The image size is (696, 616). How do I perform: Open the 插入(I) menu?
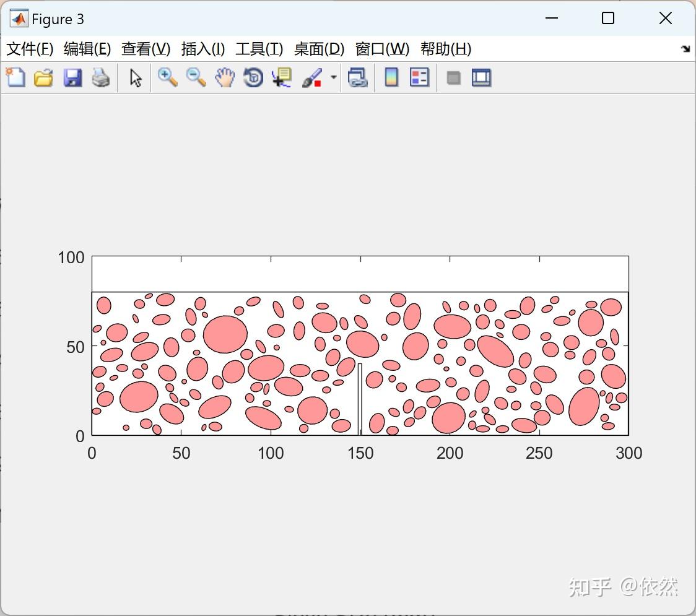tap(203, 49)
